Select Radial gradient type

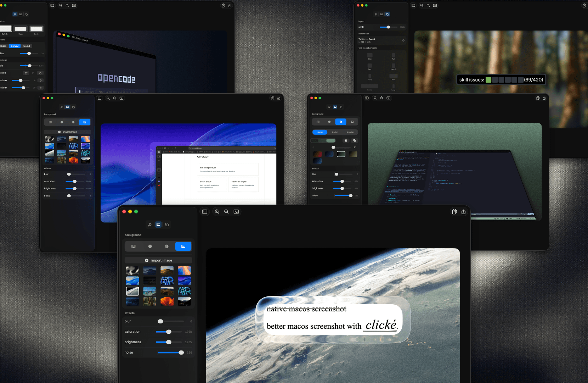pyautogui.click(x=335, y=132)
